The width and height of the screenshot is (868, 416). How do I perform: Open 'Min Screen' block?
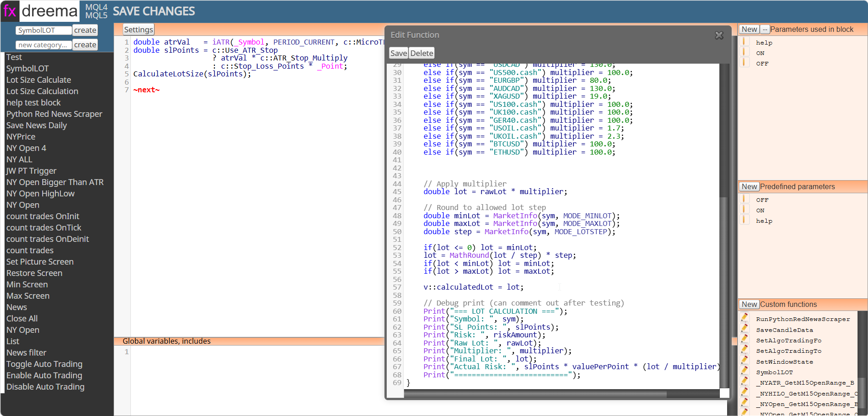point(27,285)
